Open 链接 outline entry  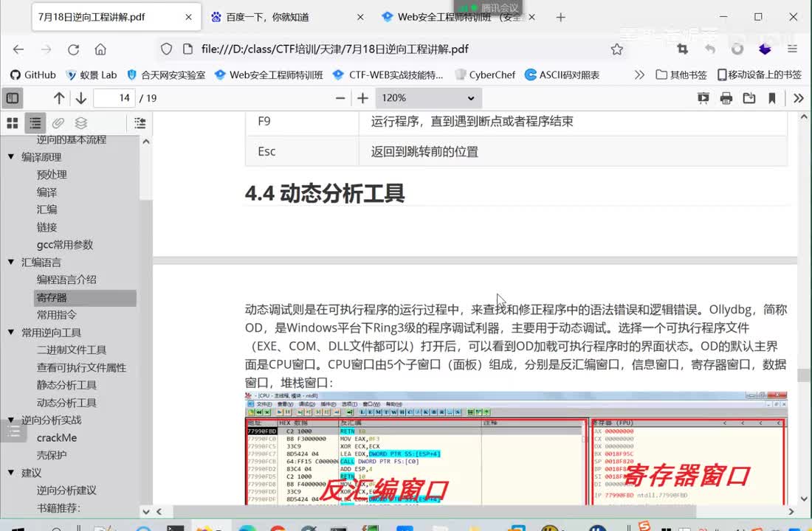point(47,227)
